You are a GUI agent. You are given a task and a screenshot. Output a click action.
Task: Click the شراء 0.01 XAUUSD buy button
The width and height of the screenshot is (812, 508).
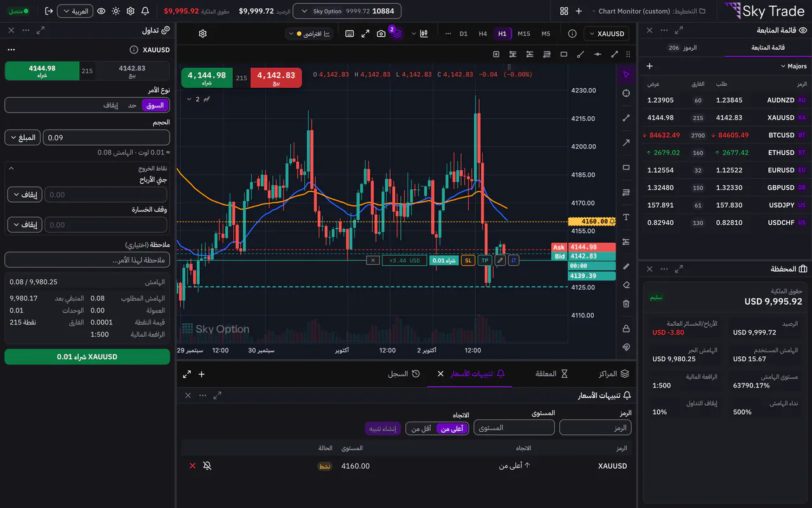[87, 357]
